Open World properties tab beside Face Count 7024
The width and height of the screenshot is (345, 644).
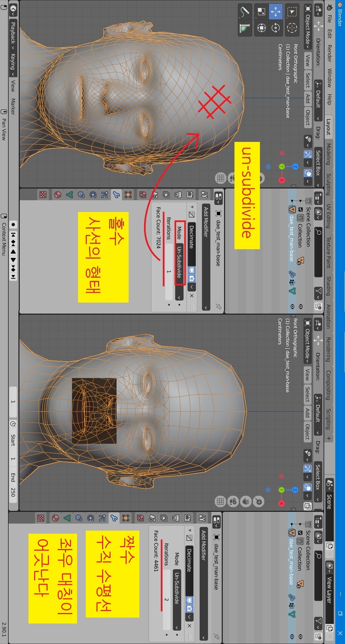[143, 195]
